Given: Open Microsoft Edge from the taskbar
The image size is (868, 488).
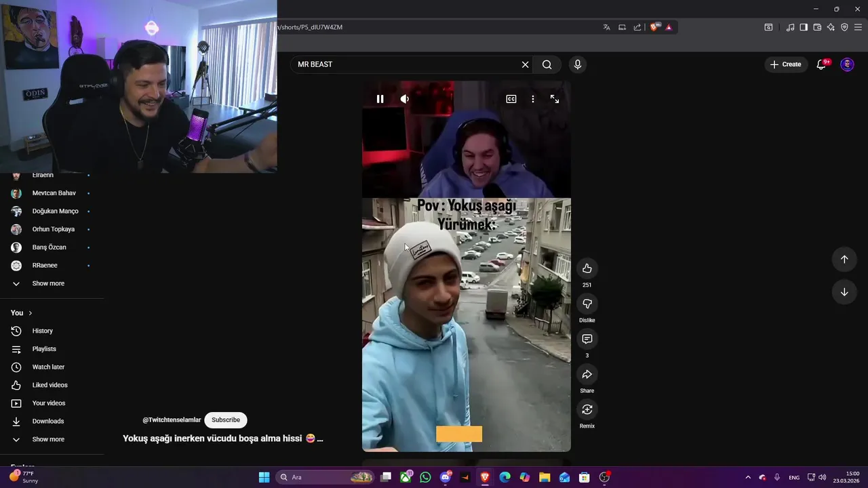Looking at the screenshot, I should (x=505, y=477).
